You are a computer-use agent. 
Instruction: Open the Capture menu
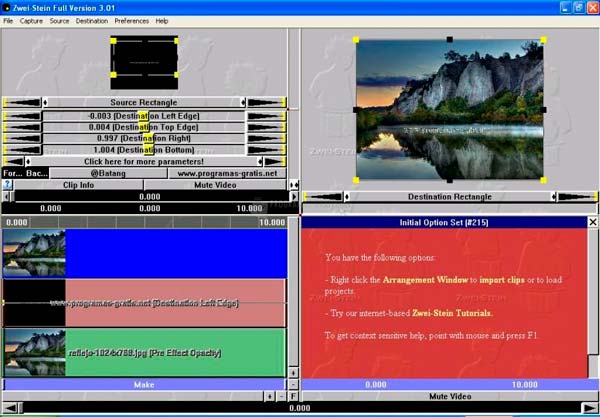point(31,21)
